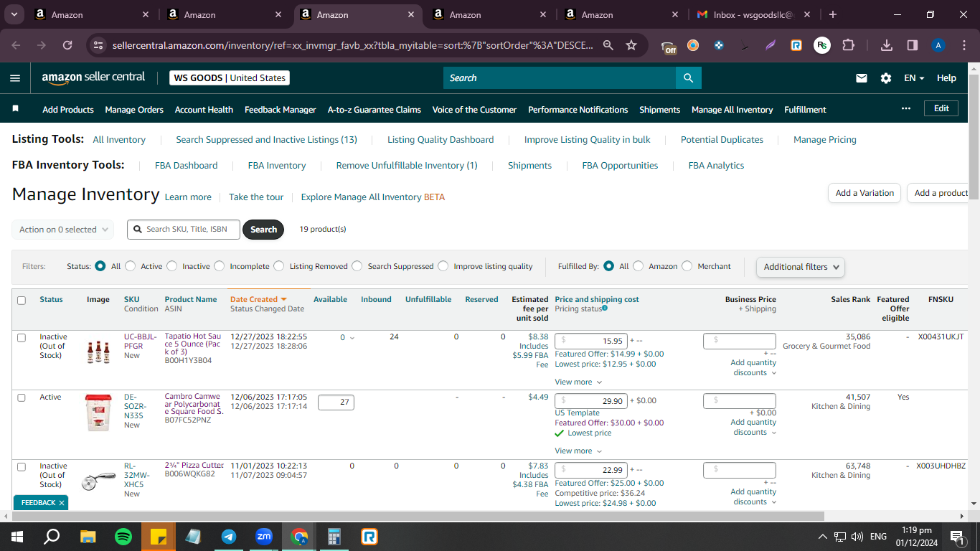
Task: Open Sticky Notes from the taskbar
Action: point(159,536)
